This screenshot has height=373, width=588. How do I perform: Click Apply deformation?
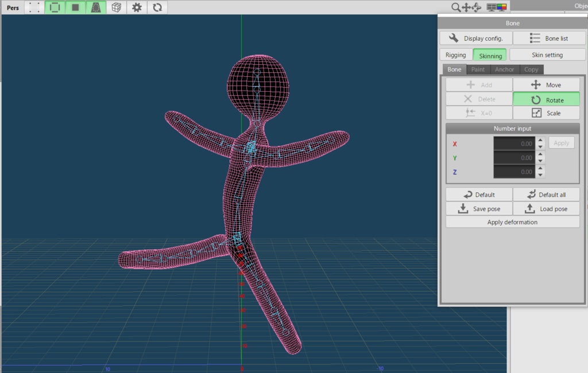512,222
